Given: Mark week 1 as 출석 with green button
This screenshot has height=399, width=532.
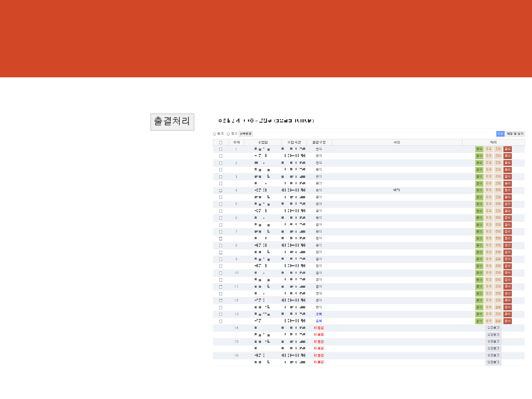Looking at the screenshot, I should 479,149.
